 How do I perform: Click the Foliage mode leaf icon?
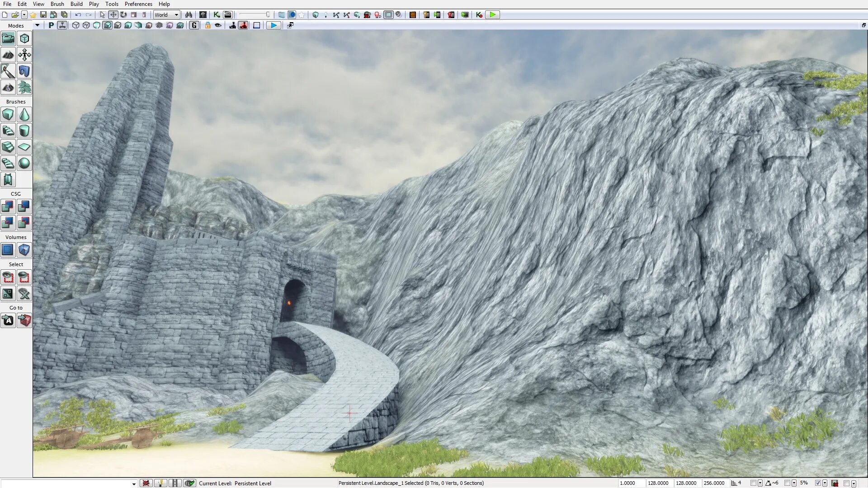24,87
